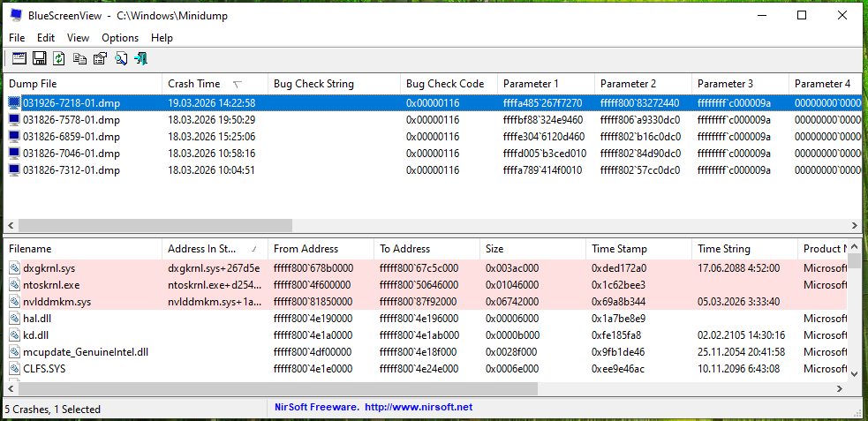868x421 pixels.
Task: Click lower pane horizontal scrollbar right arrow
Action: tap(842, 389)
